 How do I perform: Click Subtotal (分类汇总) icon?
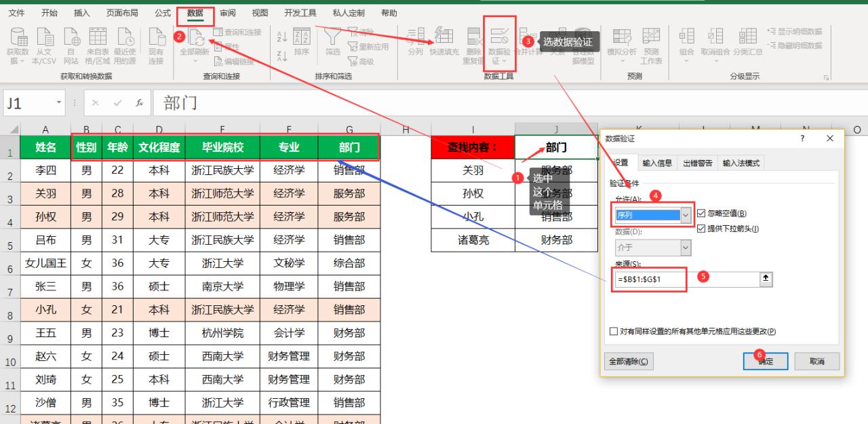[748, 37]
